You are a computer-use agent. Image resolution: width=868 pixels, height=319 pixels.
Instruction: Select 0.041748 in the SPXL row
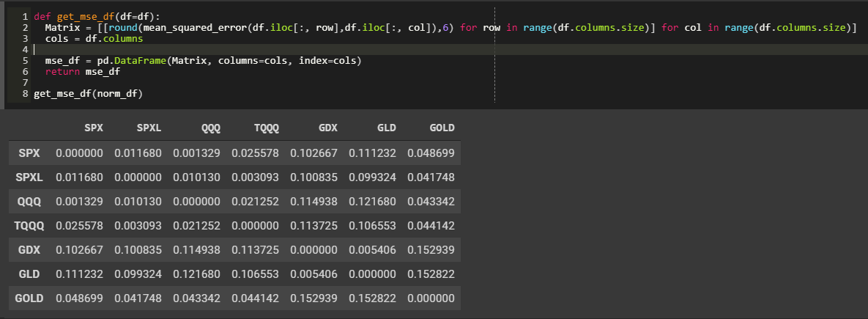point(431,177)
